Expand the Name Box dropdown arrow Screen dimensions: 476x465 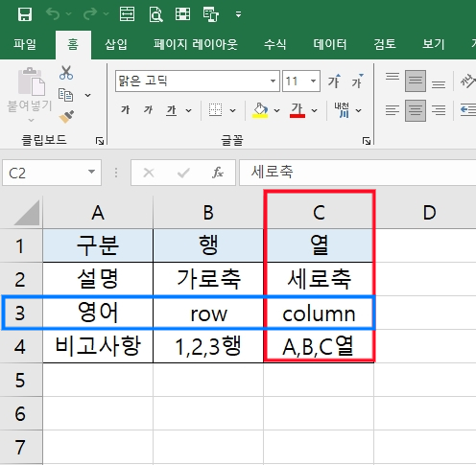[91, 173]
